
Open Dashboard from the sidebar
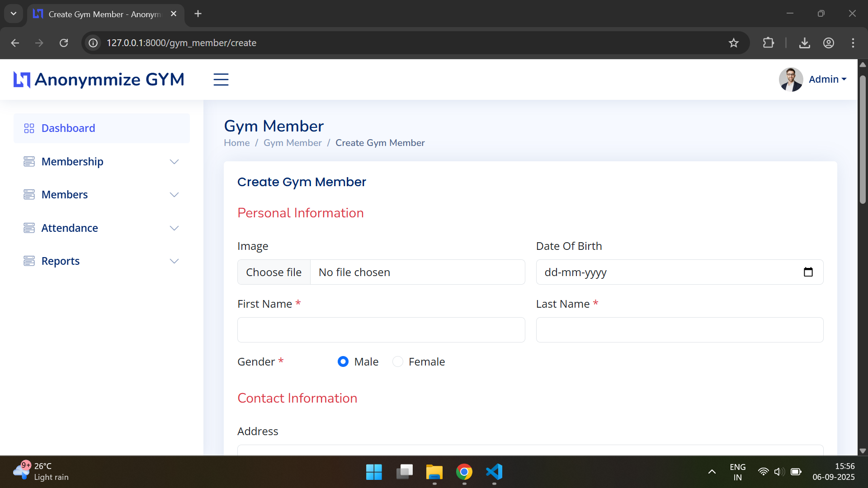coord(102,128)
